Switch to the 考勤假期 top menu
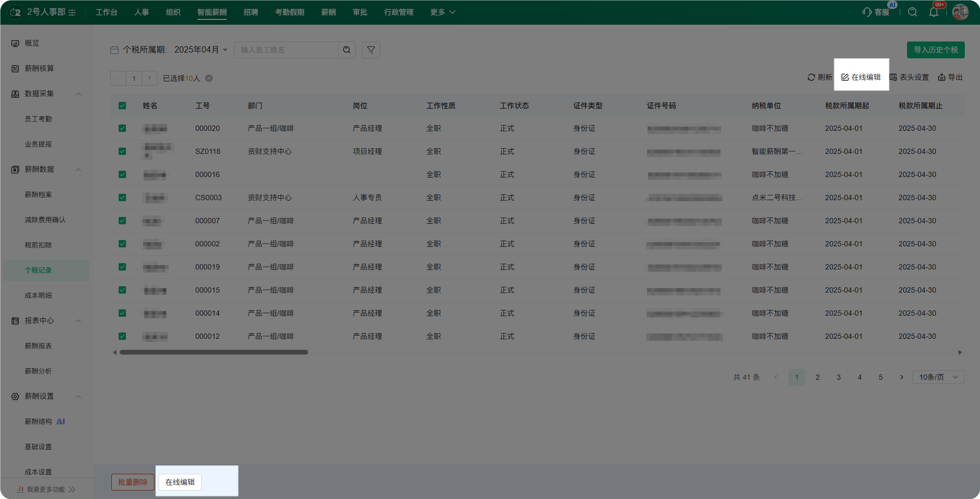This screenshot has width=980, height=499. (289, 12)
